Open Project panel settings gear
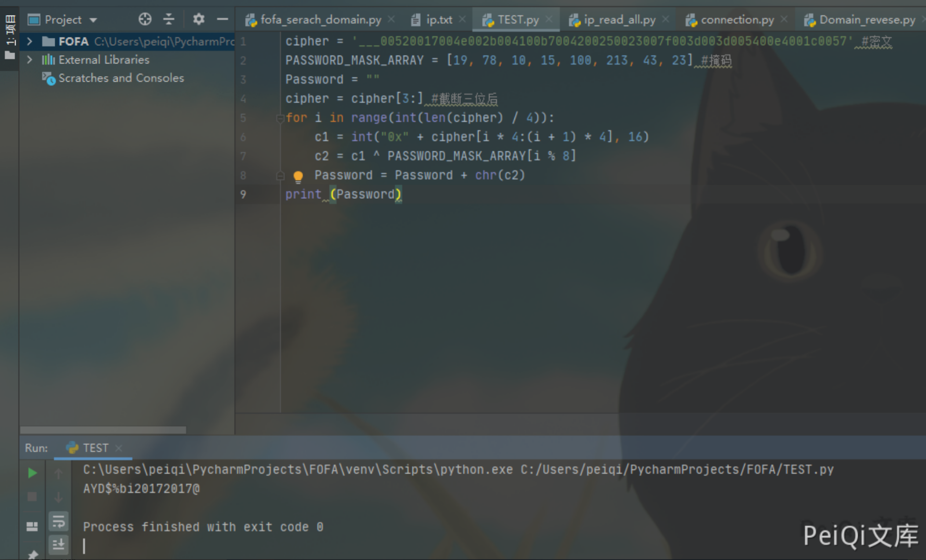 tap(198, 20)
